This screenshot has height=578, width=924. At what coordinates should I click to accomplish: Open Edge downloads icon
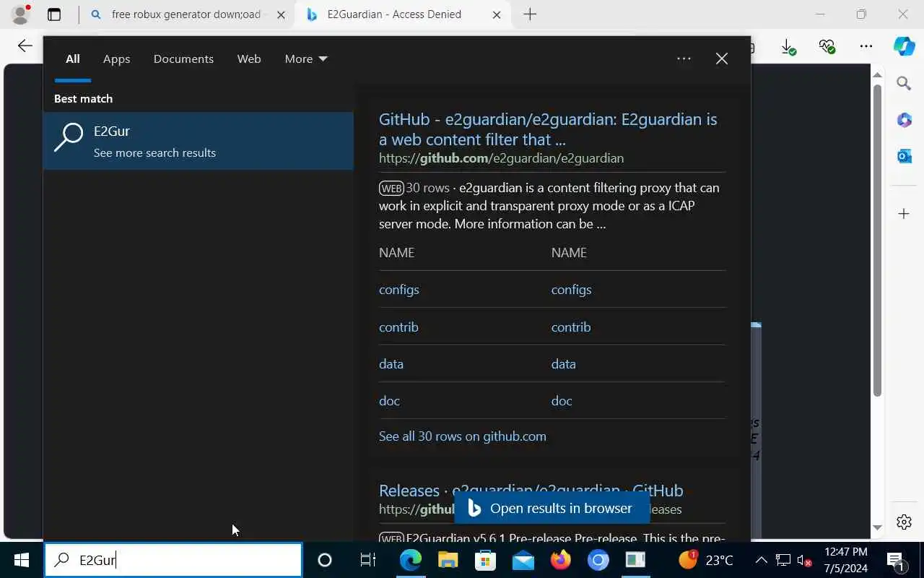coord(789,47)
